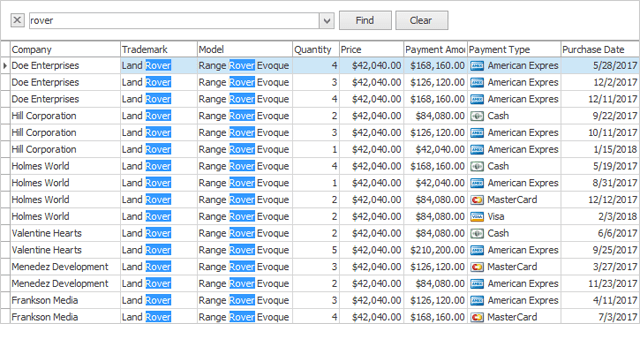Select Doe Enterprises cell in 5/28/2017 row
The image size is (640, 360).
coord(65,65)
